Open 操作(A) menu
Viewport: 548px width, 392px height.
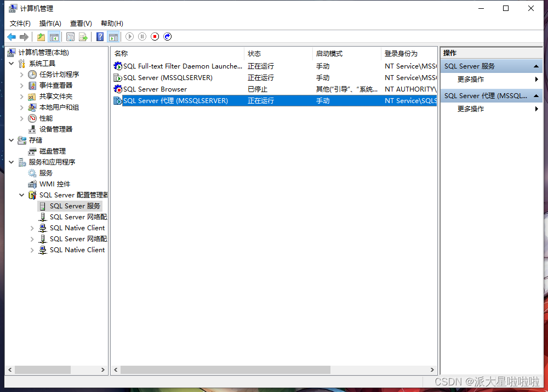(x=50, y=24)
